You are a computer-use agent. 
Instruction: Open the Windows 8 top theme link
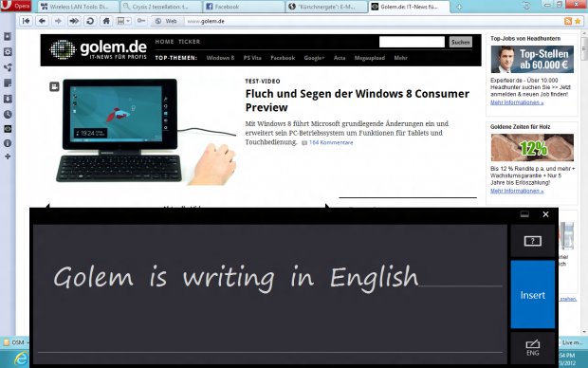pyautogui.click(x=220, y=58)
